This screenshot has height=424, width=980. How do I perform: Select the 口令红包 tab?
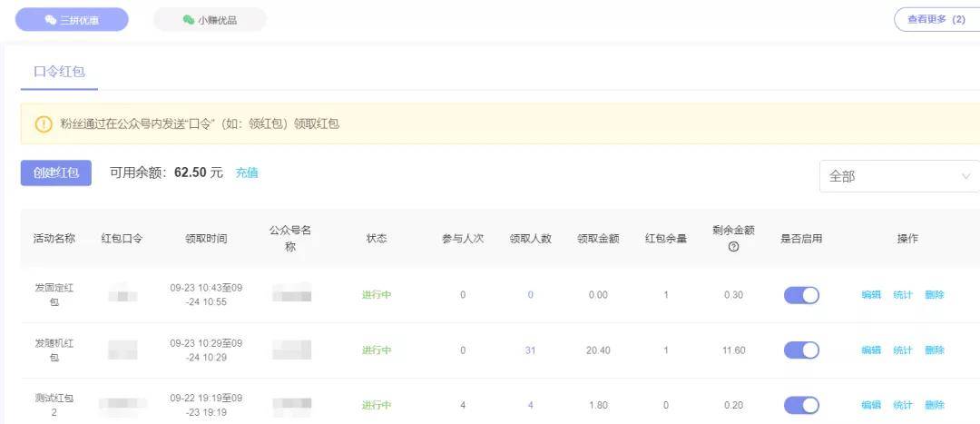tap(59, 72)
